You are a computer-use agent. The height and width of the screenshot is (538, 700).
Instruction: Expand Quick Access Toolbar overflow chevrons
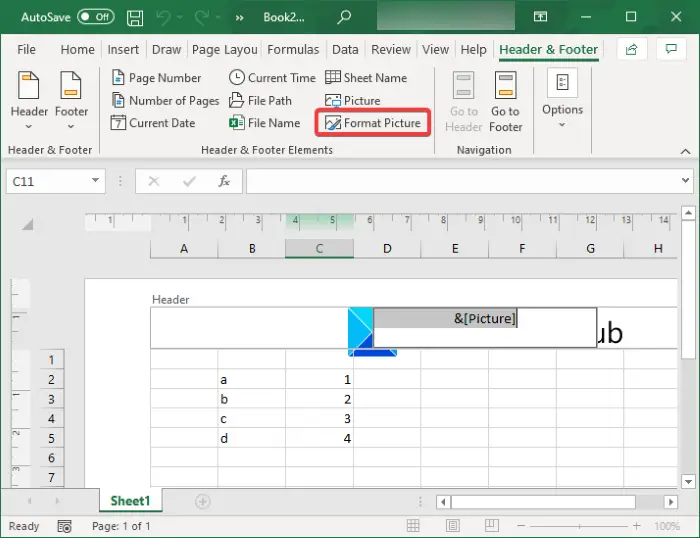[240, 17]
